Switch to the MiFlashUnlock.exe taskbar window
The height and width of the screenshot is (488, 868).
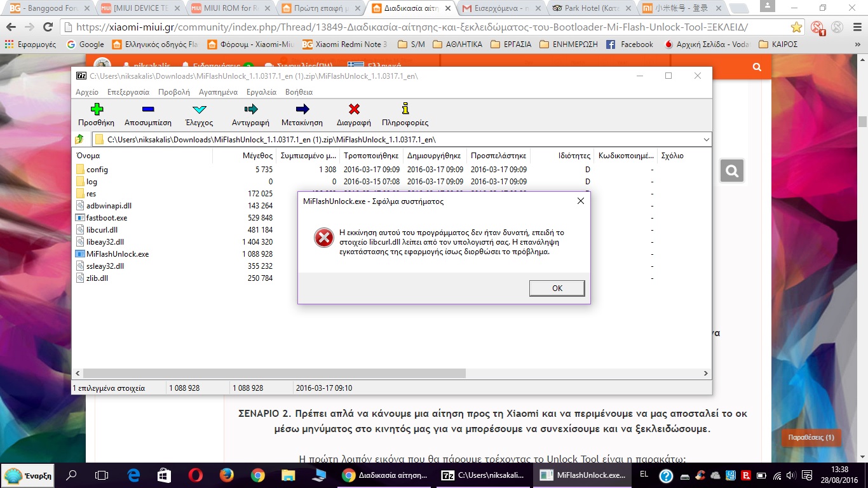[581, 475]
